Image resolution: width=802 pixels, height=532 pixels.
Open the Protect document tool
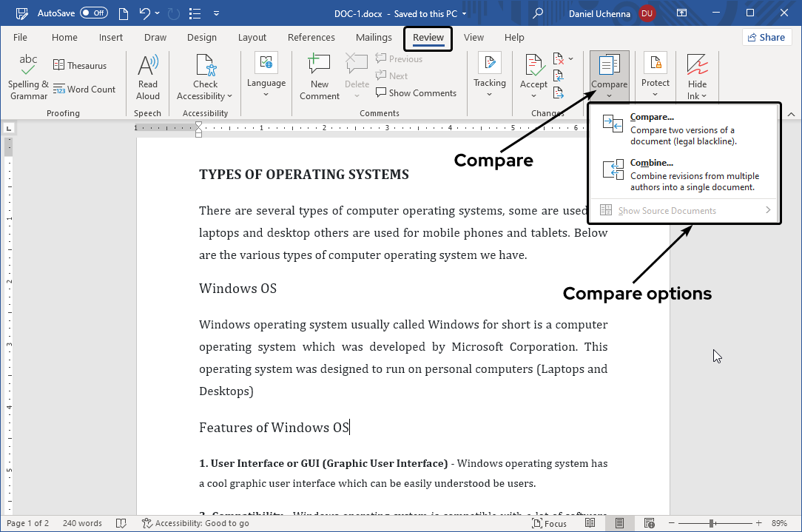coord(655,77)
